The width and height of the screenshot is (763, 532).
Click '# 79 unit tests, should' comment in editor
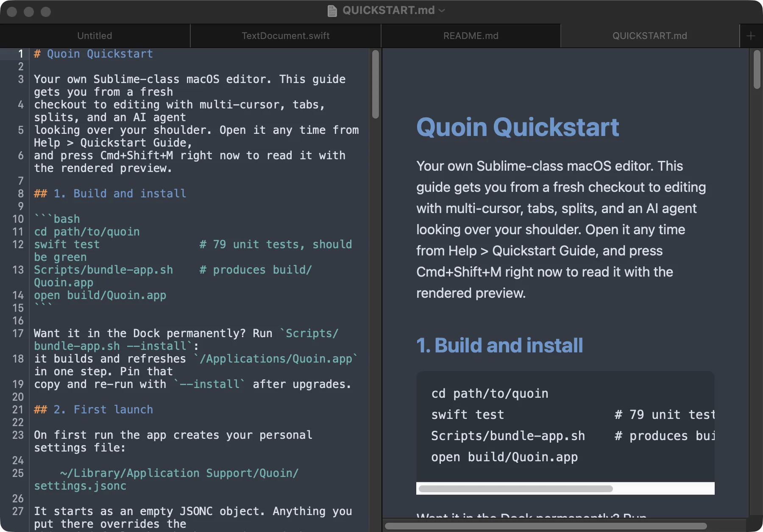pyautogui.click(x=276, y=244)
